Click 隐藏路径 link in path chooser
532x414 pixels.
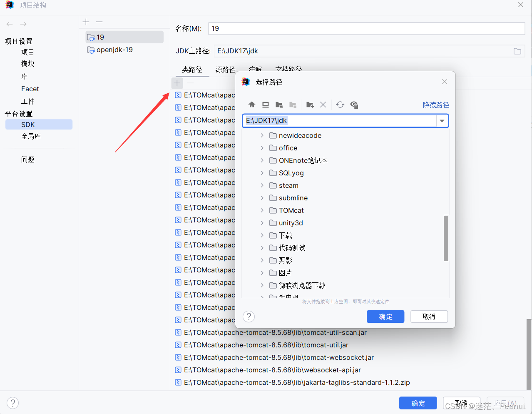[x=436, y=105]
